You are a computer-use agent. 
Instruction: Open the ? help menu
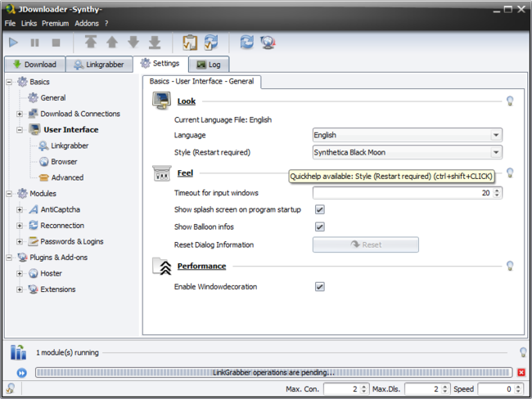(106, 23)
